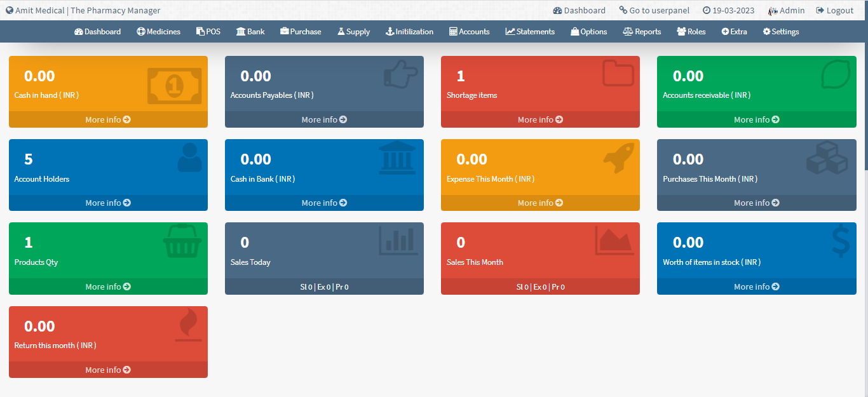The image size is (868, 397).
Task: Open the Supply section
Action: point(353,31)
